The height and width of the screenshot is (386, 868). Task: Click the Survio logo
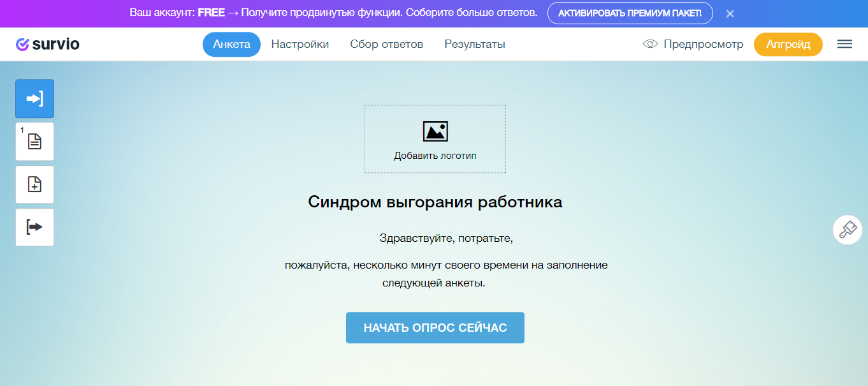tap(48, 44)
